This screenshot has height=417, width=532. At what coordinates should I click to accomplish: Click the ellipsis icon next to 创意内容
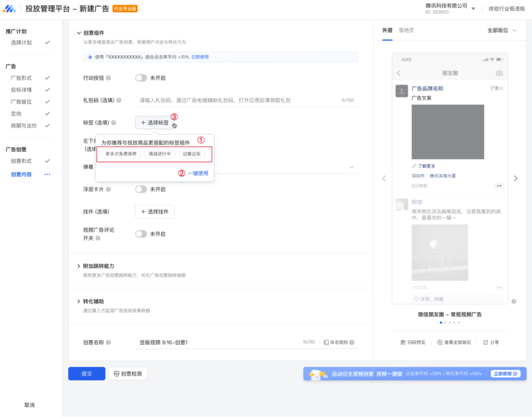pyautogui.click(x=47, y=174)
